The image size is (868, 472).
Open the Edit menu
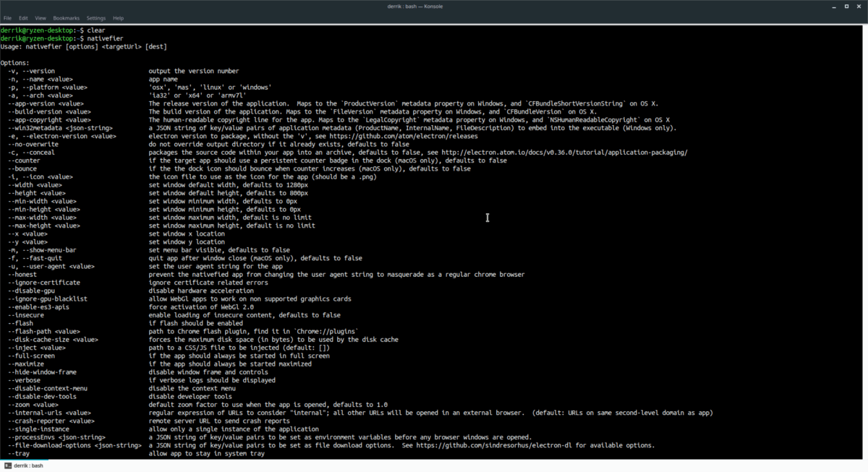click(x=24, y=17)
